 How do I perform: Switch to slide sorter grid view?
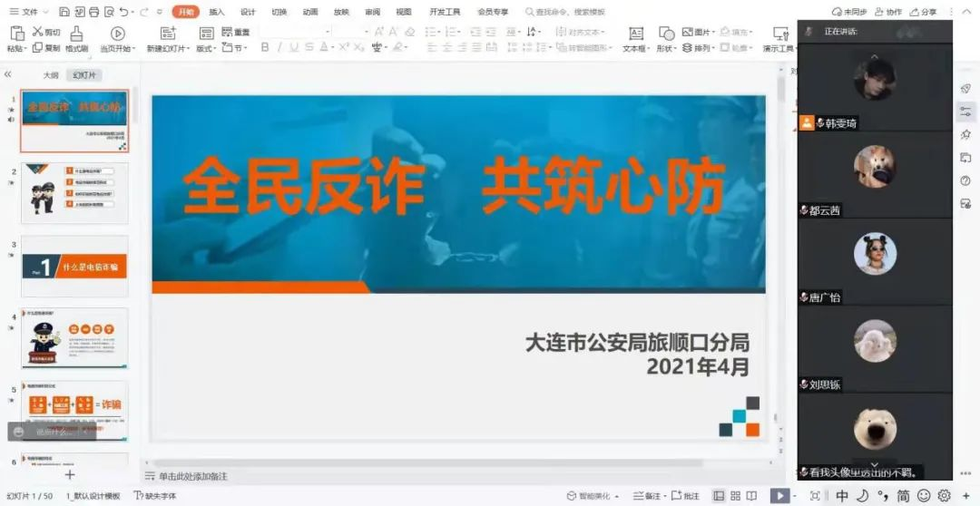tap(735, 496)
